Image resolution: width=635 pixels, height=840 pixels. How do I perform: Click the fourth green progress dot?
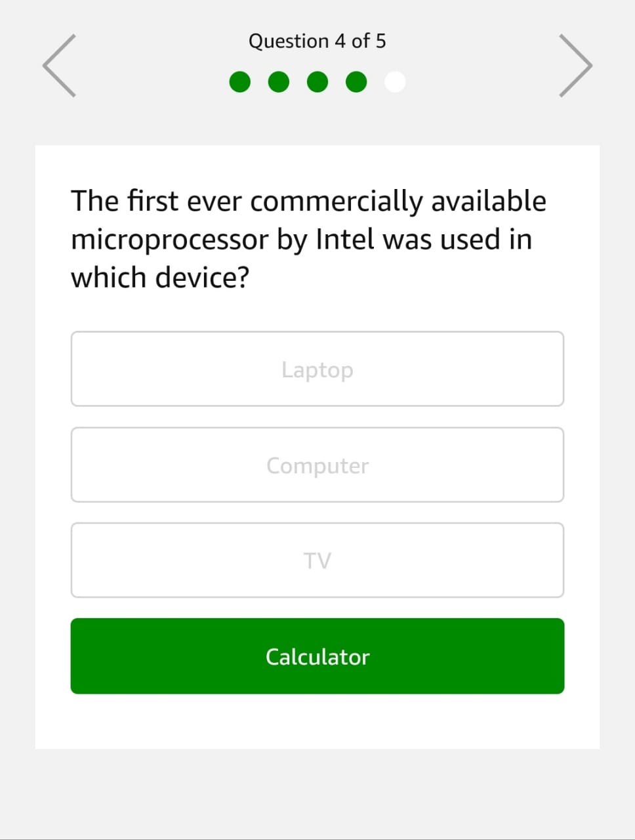tap(356, 81)
